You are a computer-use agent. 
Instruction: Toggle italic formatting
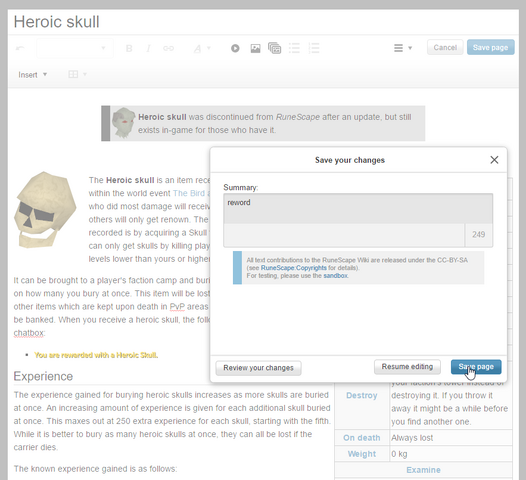pyautogui.click(x=148, y=49)
